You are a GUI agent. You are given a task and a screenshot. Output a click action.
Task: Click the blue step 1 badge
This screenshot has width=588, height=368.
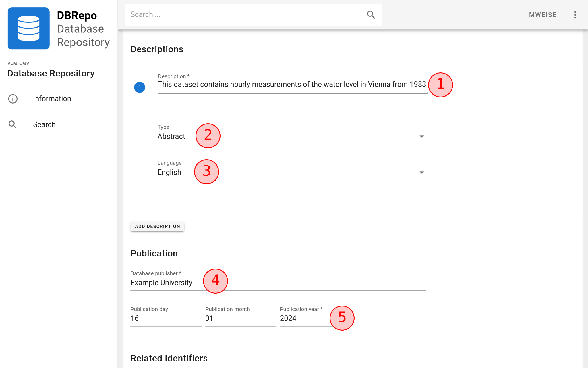[140, 87]
